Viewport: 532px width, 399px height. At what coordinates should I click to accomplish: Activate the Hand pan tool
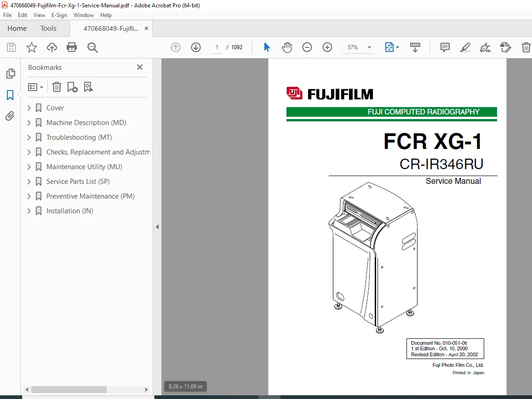[x=287, y=47]
